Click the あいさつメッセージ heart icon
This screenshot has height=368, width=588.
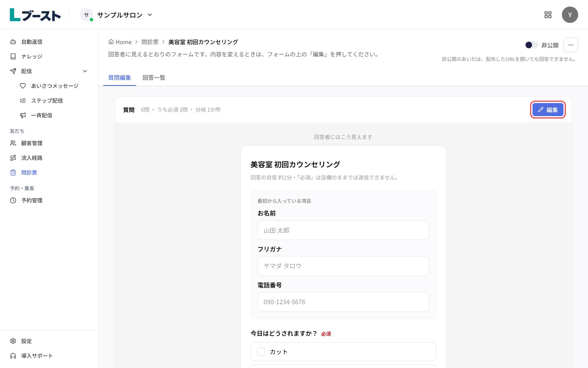coord(23,86)
